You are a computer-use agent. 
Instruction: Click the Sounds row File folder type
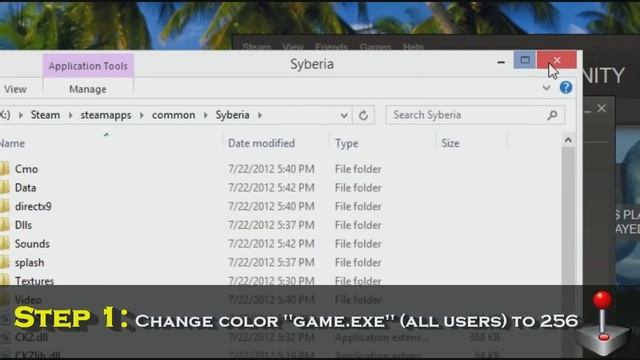(358, 244)
